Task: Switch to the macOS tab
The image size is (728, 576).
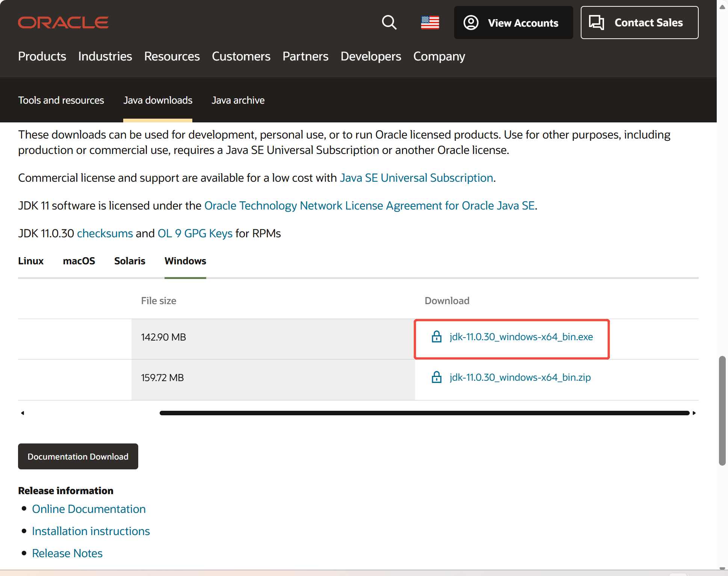Action: tap(79, 261)
